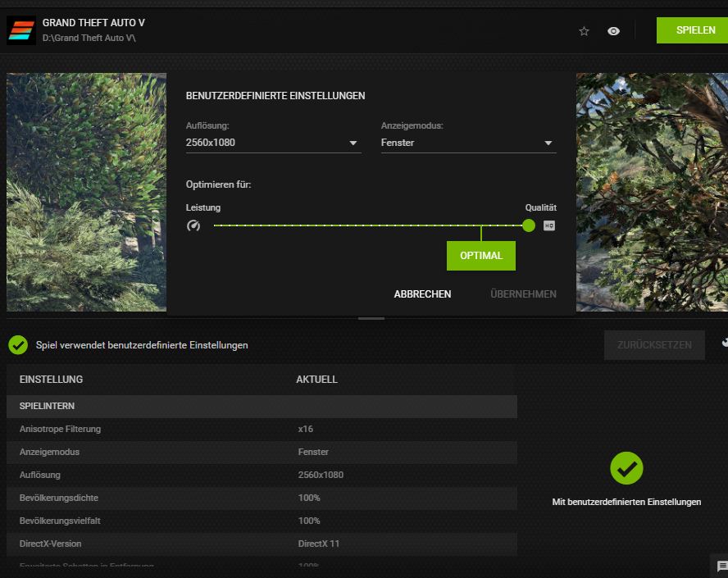Viewport: 728px width, 578px height.
Task: Click the large green checkmark on right panel
Action: (x=626, y=468)
